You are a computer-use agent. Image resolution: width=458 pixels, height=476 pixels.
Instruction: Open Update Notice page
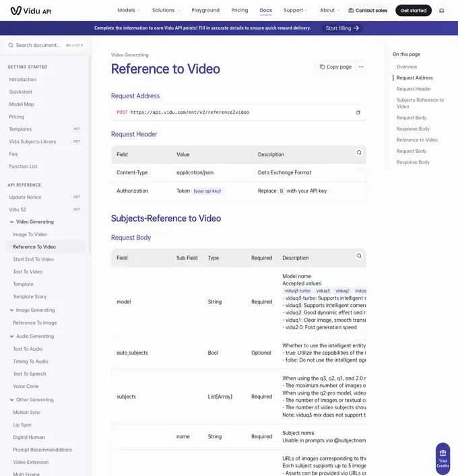25,197
